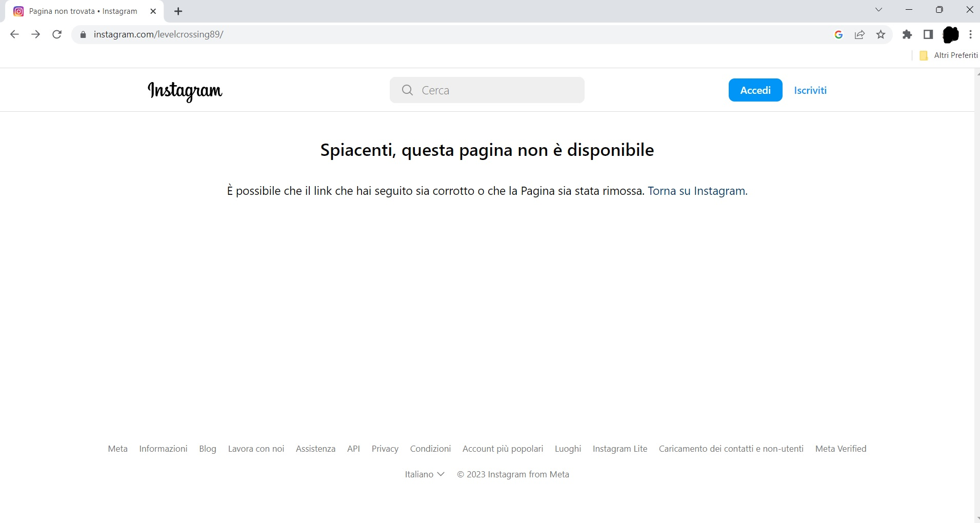The width and height of the screenshot is (980, 523).
Task: Open a new tab with plus button
Action: point(178,11)
